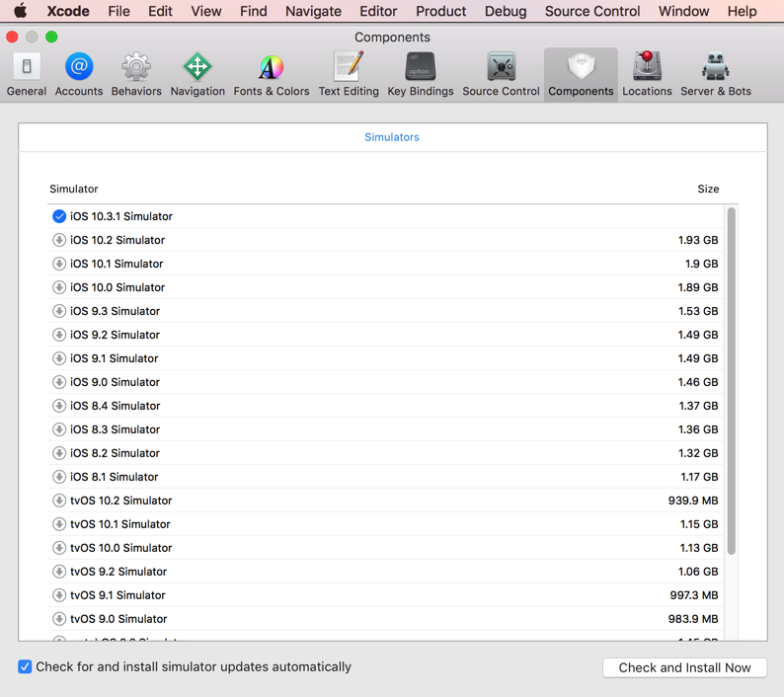Download the iOS 9.0 Simulator
Image resolution: width=784 pixels, height=697 pixels.
click(x=59, y=382)
